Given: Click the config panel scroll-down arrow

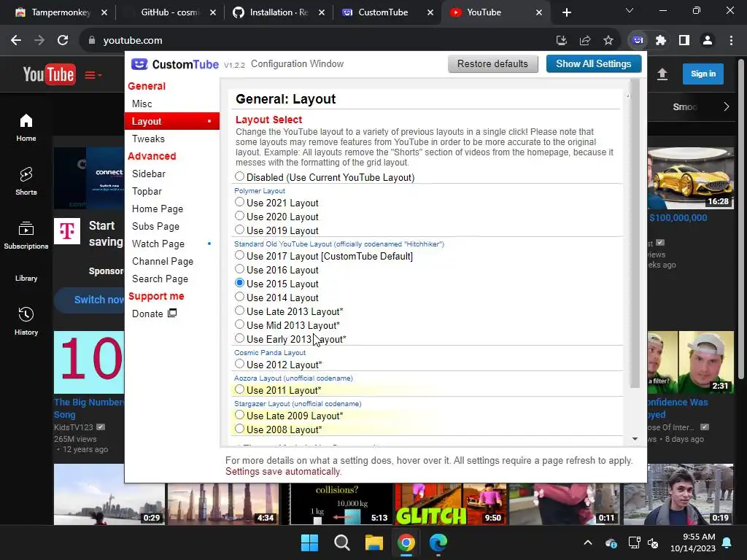Looking at the screenshot, I should tap(635, 439).
